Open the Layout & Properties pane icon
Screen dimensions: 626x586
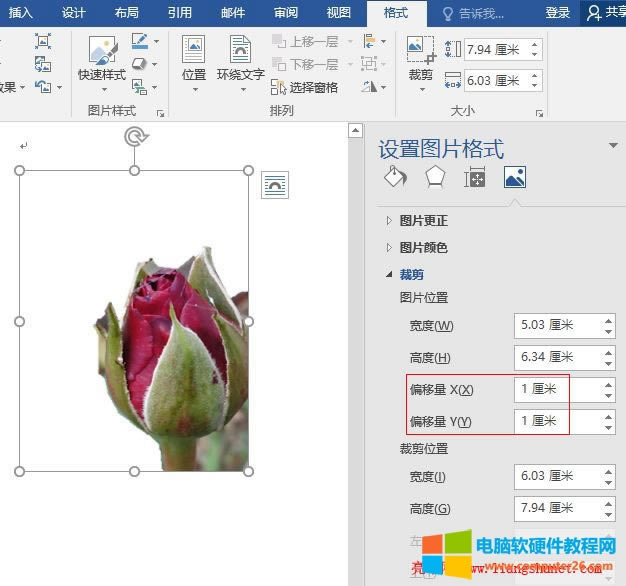474,178
